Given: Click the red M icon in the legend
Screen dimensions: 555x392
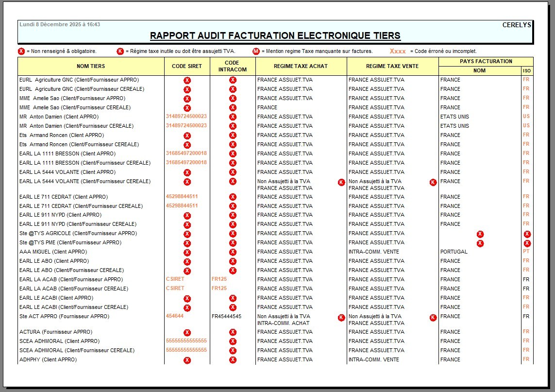Looking at the screenshot, I should click(256, 51).
